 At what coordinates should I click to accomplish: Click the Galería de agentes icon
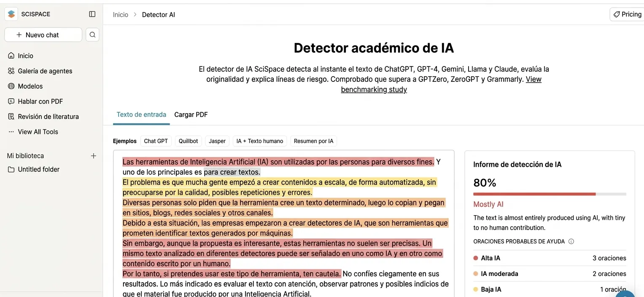pos(11,71)
